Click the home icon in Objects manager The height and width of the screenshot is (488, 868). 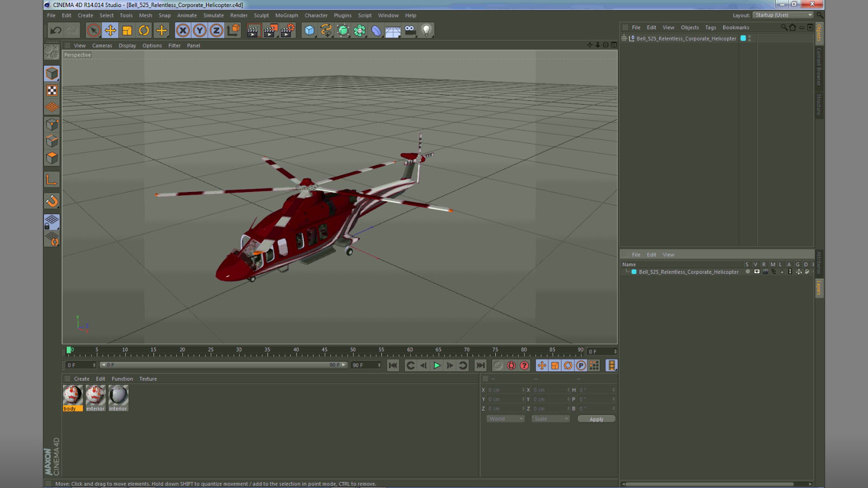click(x=793, y=27)
